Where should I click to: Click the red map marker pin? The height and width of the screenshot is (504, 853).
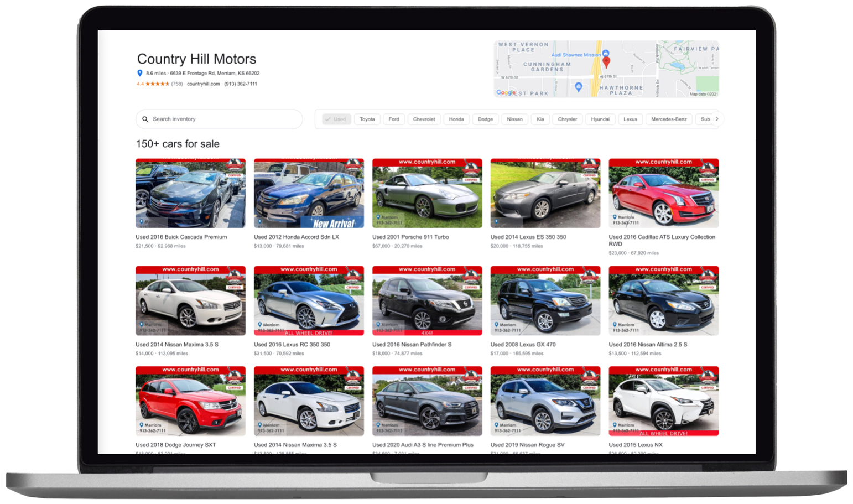[606, 62]
